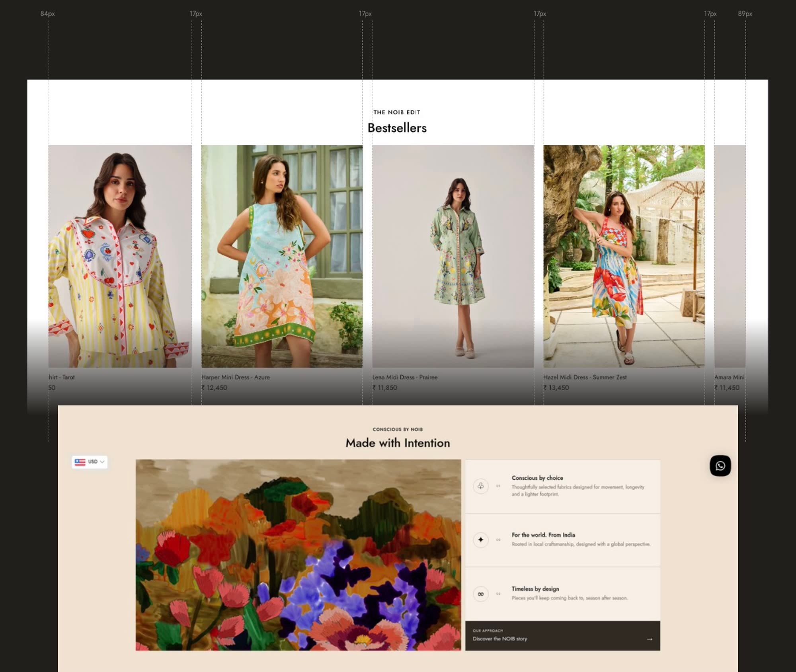
Task: Click the Amara Mini product title
Action: (729, 377)
